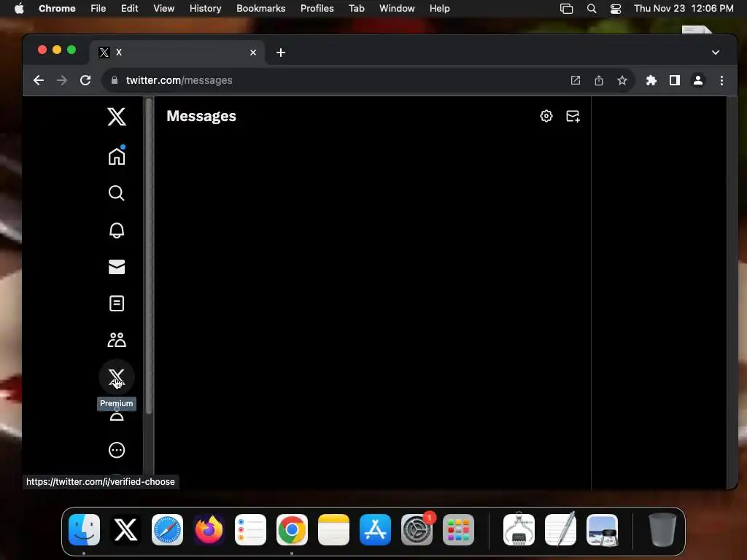Reload the page
Screen dimensions: 747x560
click(x=85, y=80)
